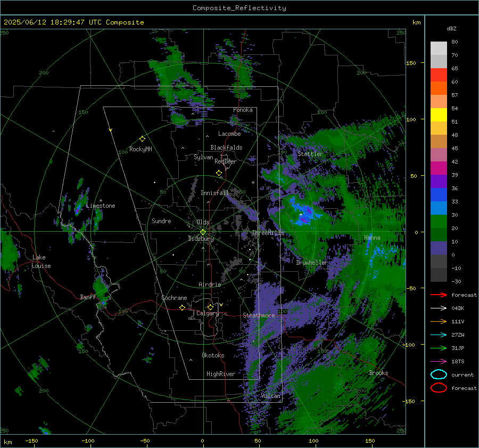Select the Drumheller label
The image size is (479, 448).
coord(311,263)
